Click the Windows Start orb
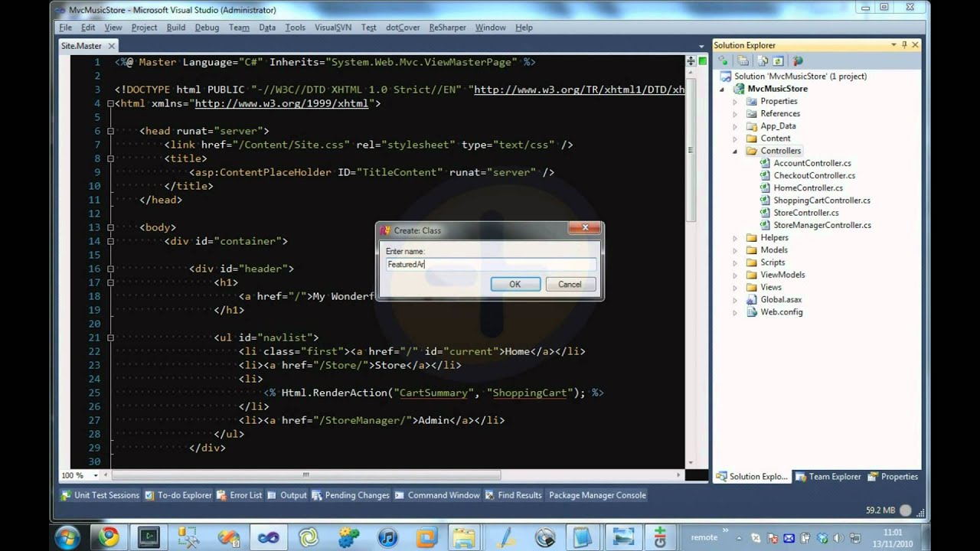980x551 pixels. 66,537
